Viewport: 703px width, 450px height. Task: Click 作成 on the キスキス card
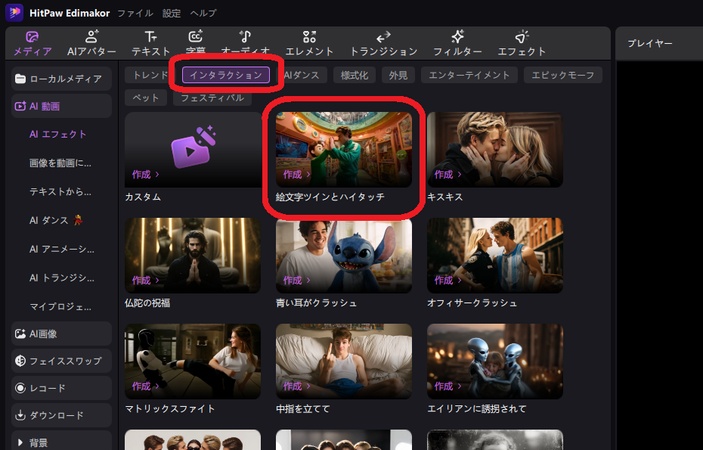click(x=447, y=174)
